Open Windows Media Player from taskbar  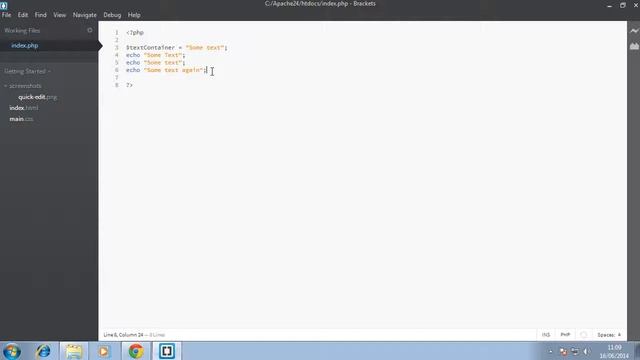104,351
